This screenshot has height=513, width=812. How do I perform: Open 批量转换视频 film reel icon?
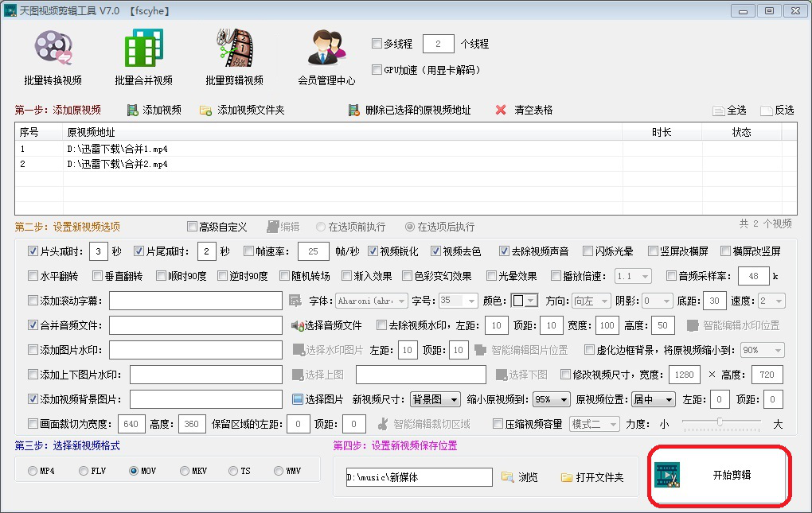53,48
